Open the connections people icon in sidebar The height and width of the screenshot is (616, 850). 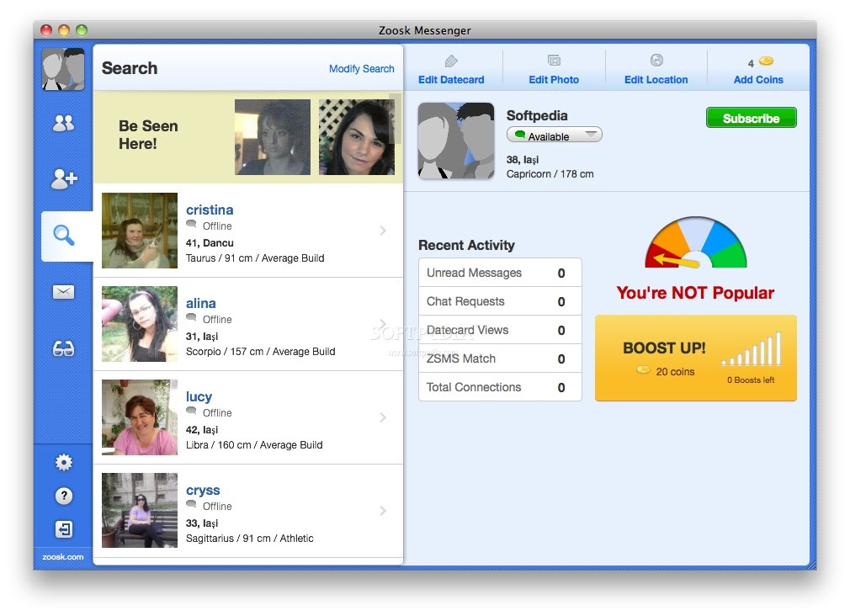[x=63, y=124]
